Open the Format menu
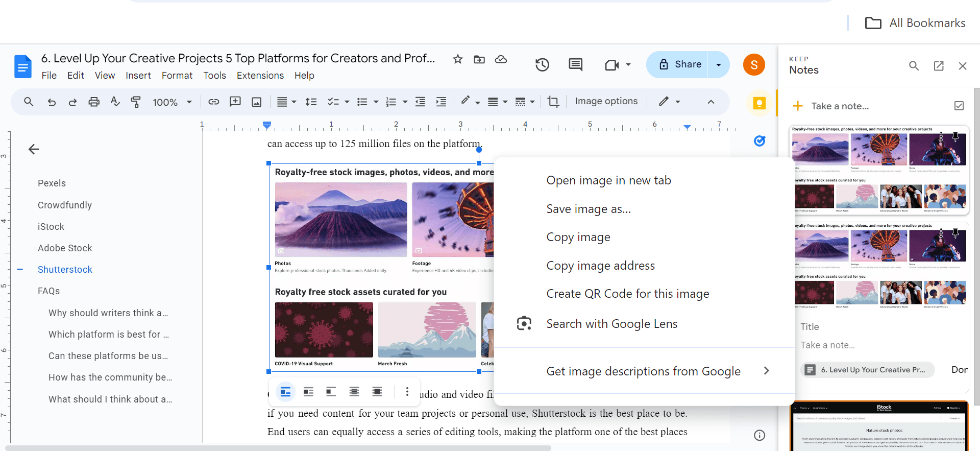The image size is (980, 451). pyautogui.click(x=177, y=76)
